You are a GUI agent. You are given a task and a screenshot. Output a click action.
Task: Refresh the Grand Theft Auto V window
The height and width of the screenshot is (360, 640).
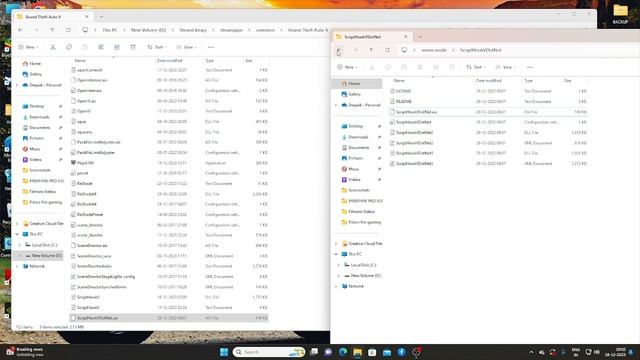click(68, 30)
